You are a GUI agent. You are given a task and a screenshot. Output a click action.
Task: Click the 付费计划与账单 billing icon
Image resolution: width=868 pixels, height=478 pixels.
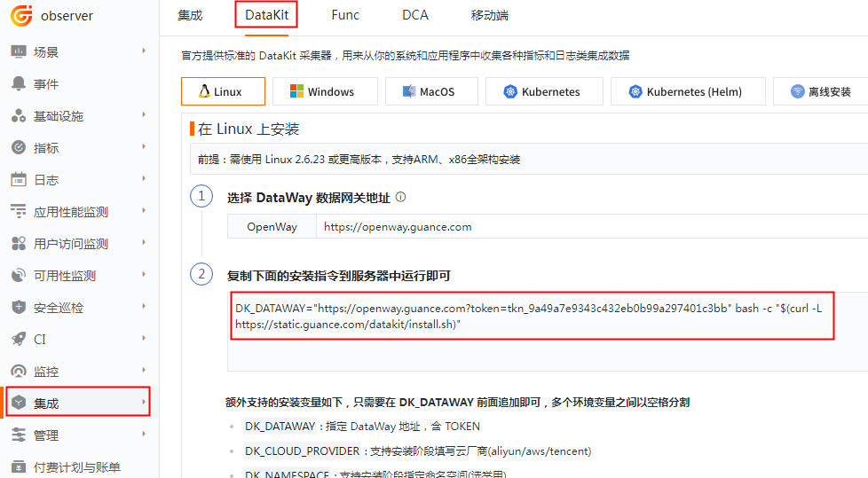19,467
